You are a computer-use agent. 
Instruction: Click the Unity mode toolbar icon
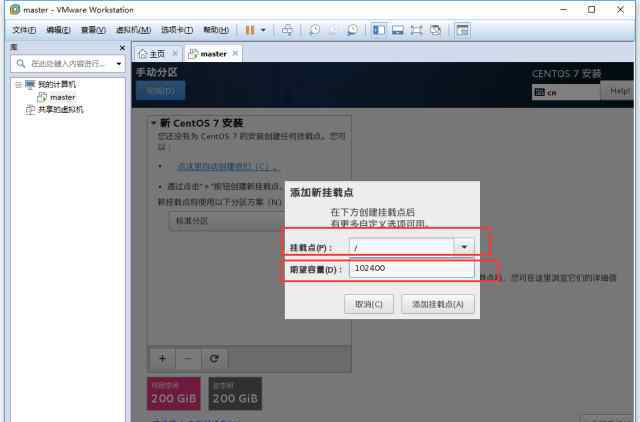pyautogui.click(x=436, y=30)
